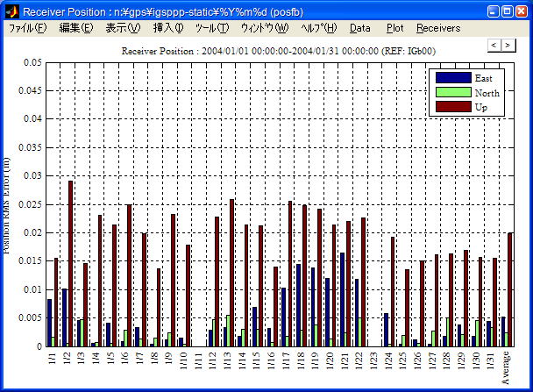Open the 編集(E) menu
Image resolution: width=533 pixels, height=392 pixels.
pyautogui.click(x=75, y=28)
